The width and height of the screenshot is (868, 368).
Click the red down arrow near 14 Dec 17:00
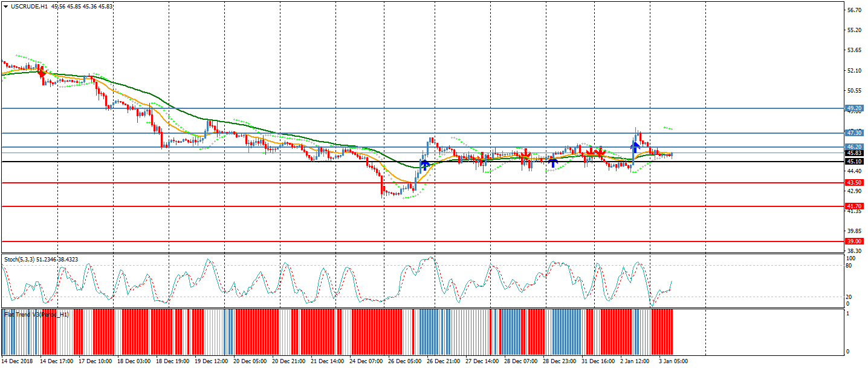[x=41, y=72]
